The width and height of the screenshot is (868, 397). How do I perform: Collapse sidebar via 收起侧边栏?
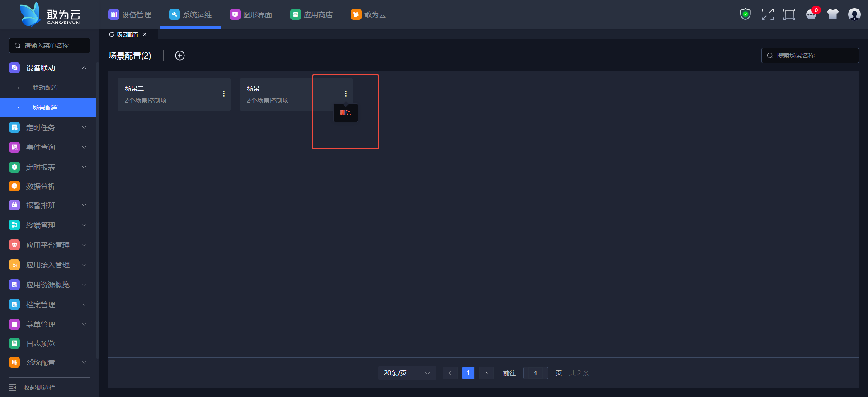pos(32,388)
